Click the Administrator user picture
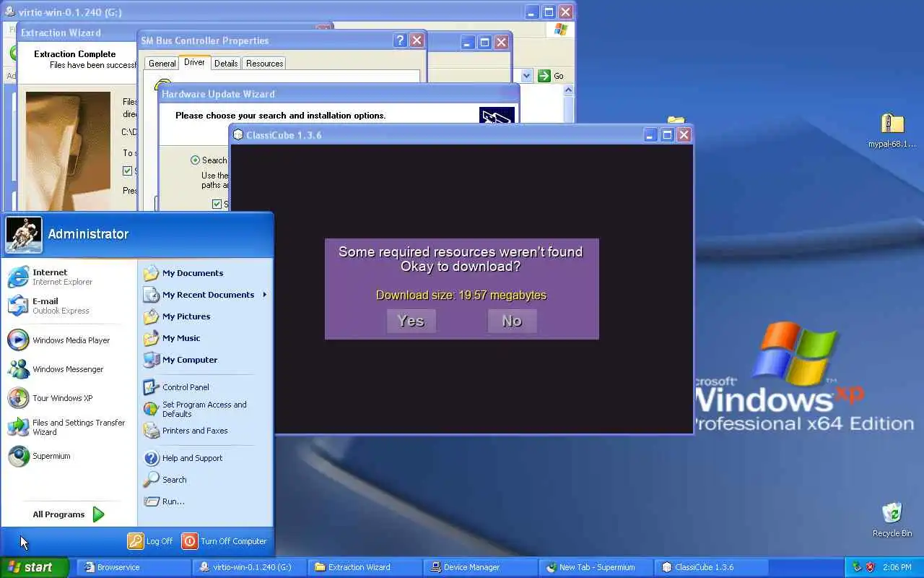Screen dimensions: 924x578 point(23,235)
